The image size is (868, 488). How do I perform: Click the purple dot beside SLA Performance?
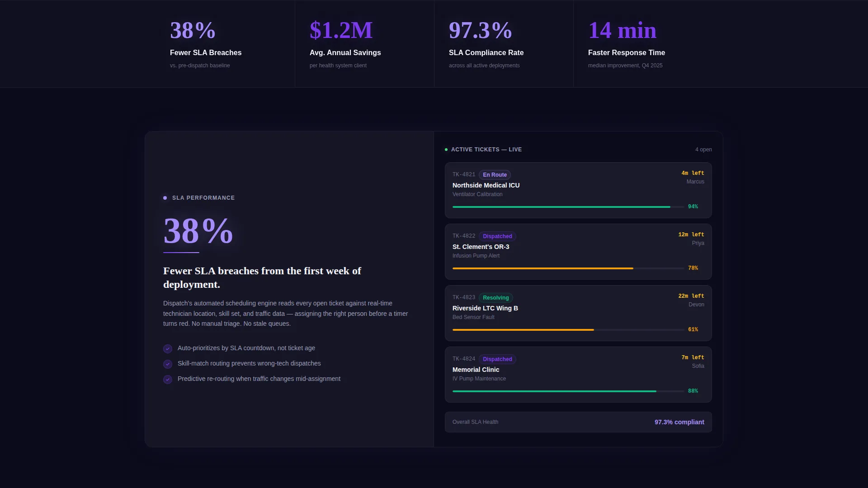coord(165,198)
